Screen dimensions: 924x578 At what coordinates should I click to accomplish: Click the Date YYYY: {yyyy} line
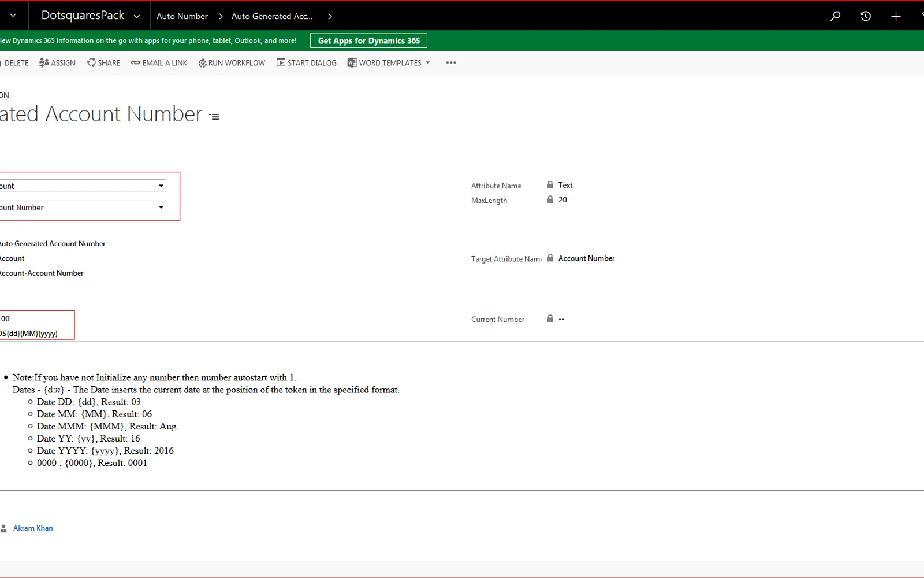point(105,450)
